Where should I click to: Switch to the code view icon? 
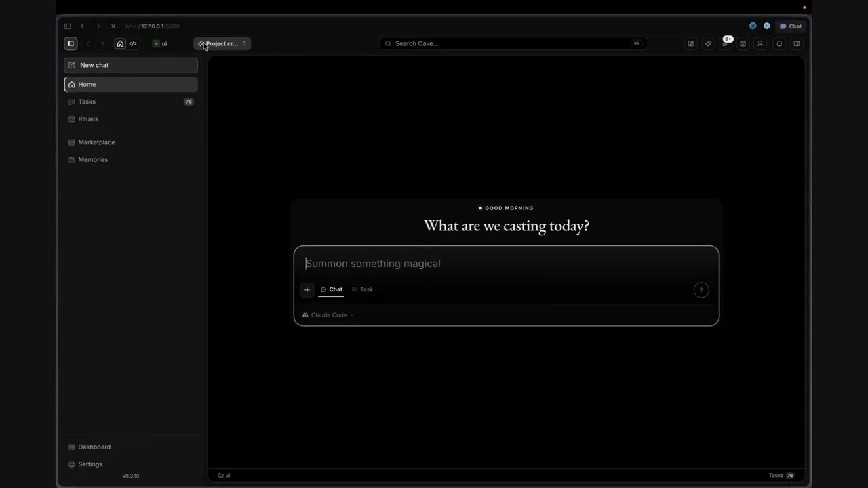(133, 43)
